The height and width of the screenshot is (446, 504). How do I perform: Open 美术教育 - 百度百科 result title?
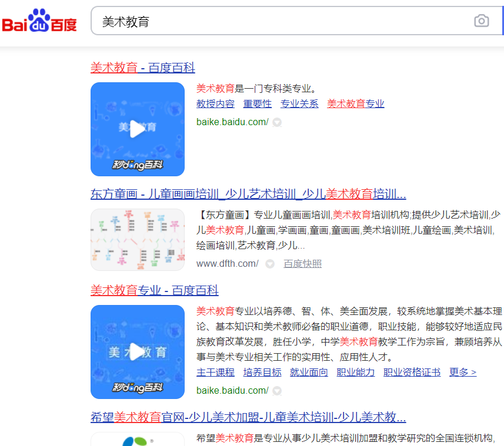point(143,68)
